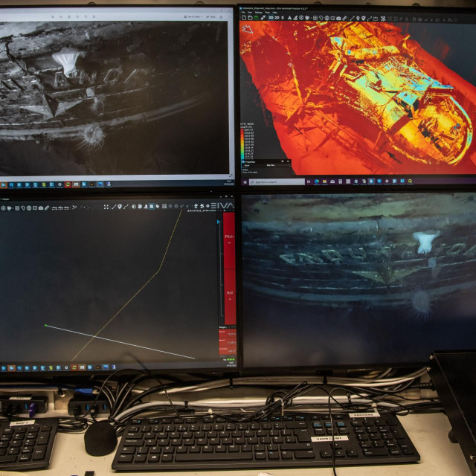Image resolution: width=476 pixels, height=476 pixels.
Task: Click the New file icon in NaviModel toolbar
Action: tap(243, 18)
